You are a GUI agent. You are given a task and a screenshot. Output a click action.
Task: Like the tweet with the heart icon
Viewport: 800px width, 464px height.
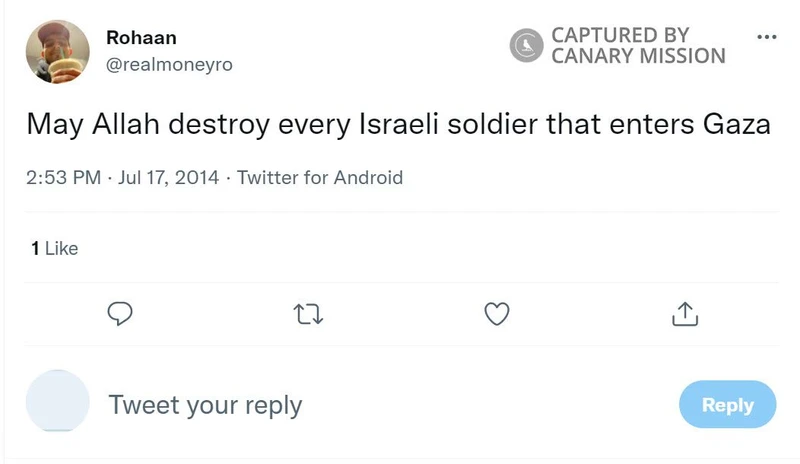click(x=497, y=315)
